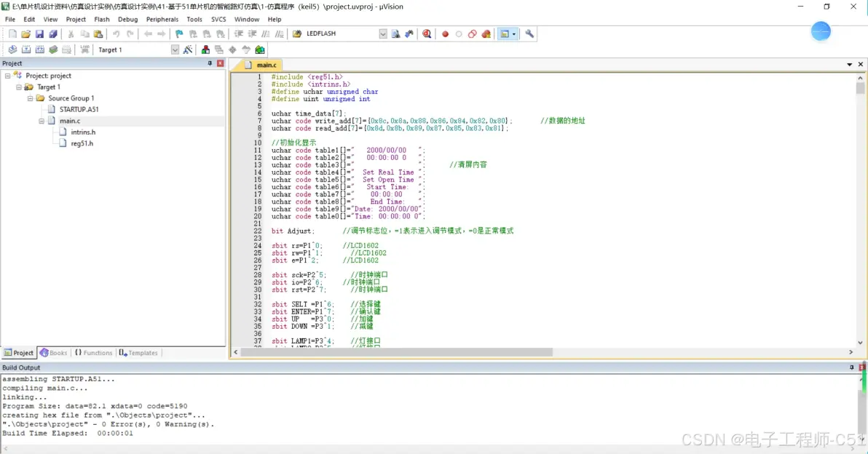Toggle the blue bookmark flag icon
868x454 pixels.
coord(179,34)
